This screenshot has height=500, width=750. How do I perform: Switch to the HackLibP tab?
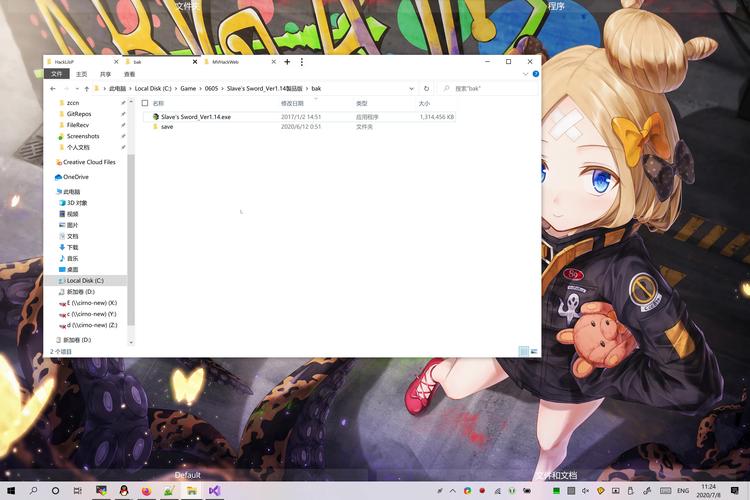[81, 62]
